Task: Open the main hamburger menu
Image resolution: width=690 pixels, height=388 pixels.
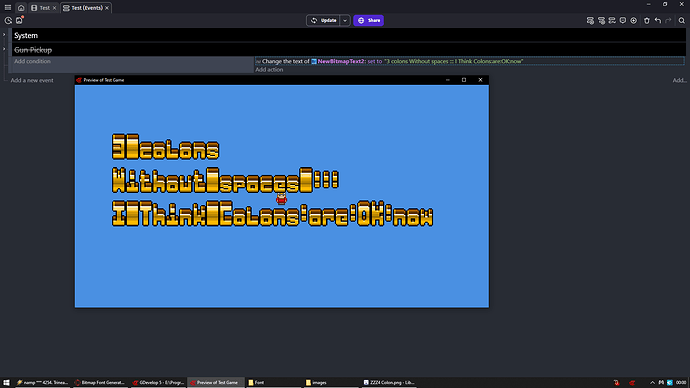Action: 7,7
